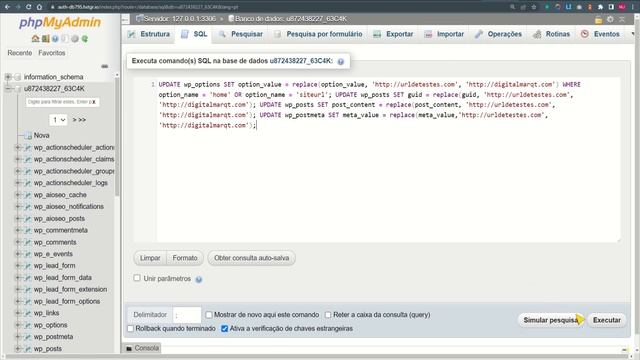The width and height of the screenshot is (640, 360).
Task: Uncheck Ativa a verificação de chaves estrangeiras
Action: [224, 329]
